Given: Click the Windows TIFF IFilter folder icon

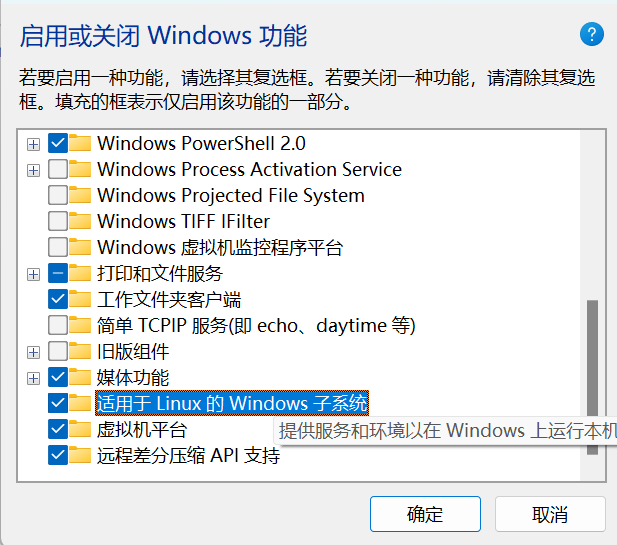Looking at the screenshot, I should [80, 221].
